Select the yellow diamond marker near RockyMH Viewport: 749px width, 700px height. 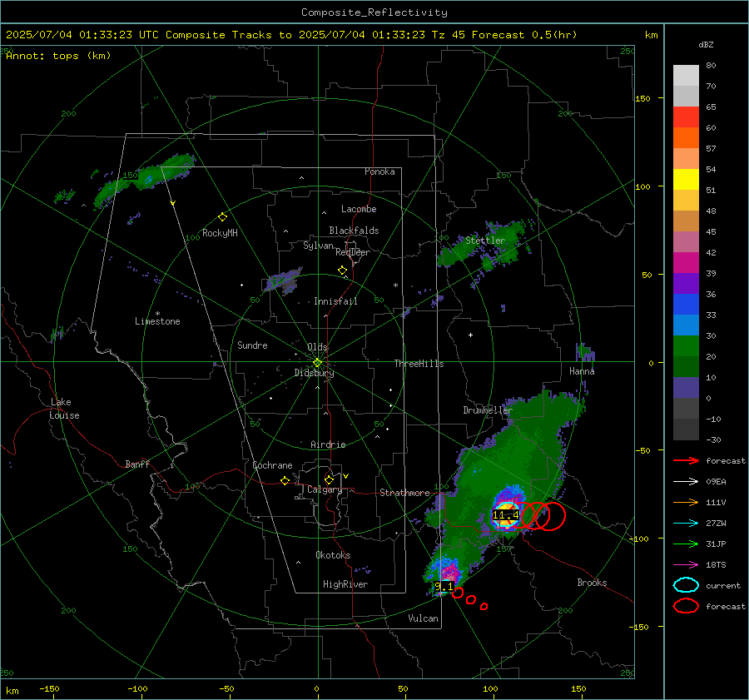coord(222,217)
